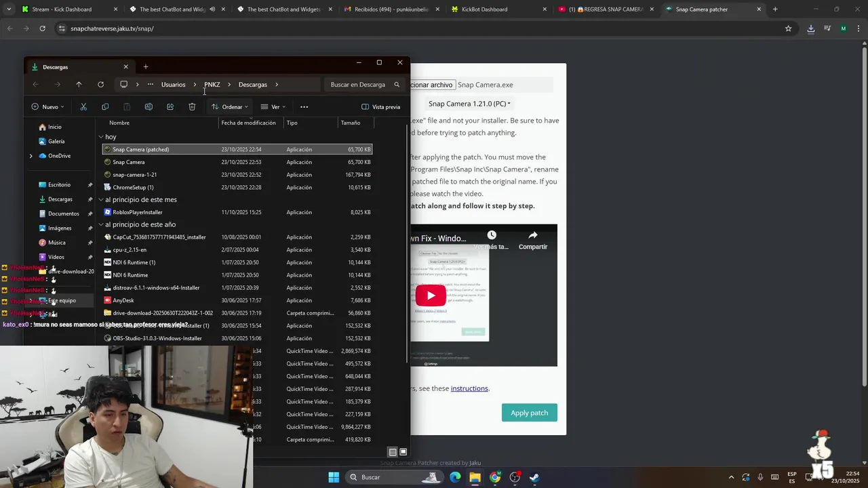Click the search magnifier in Explorer search box
Viewport: 868px width, 488px height.
click(397, 85)
